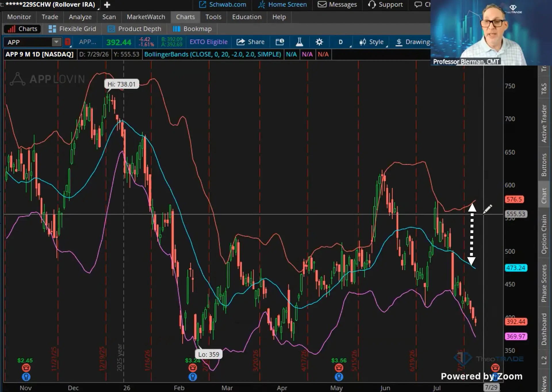Toggle the Buttons sidebar panel

(x=544, y=165)
